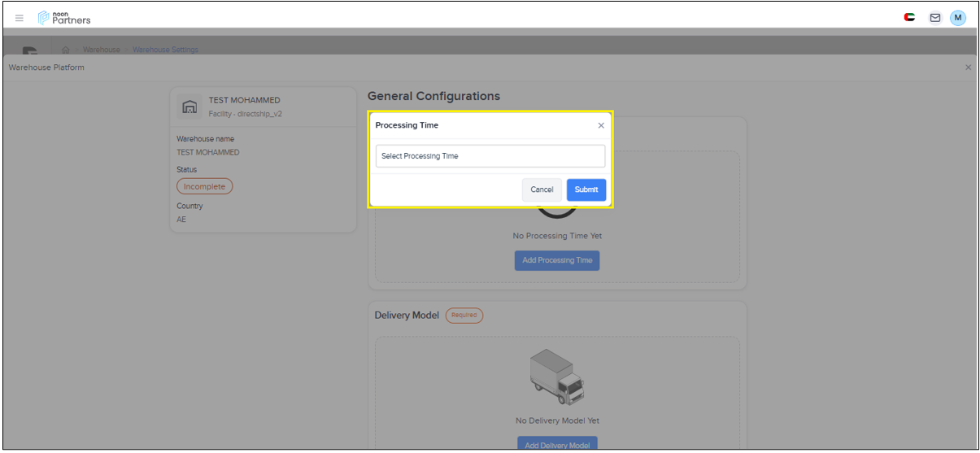Open the M user profile avatar
980x453 pixels.
[958, 18]
